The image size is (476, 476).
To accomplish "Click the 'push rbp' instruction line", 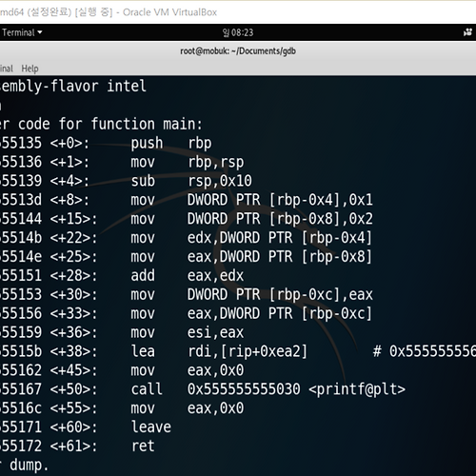I will pyautogui.click(x=106, y=143).
